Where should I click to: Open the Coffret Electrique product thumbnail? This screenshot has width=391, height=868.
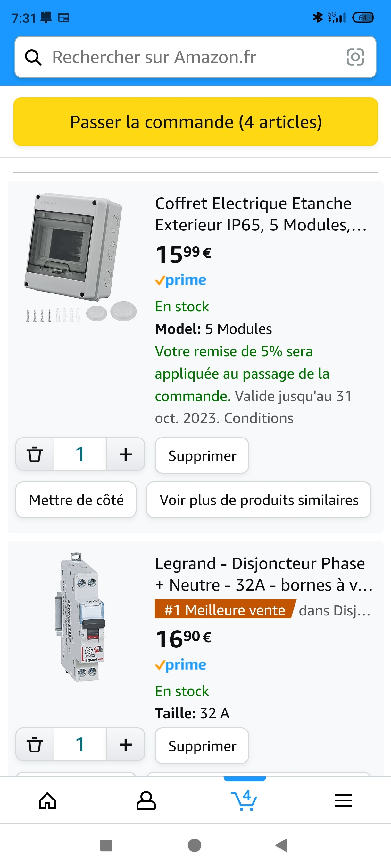click(80, 258)
